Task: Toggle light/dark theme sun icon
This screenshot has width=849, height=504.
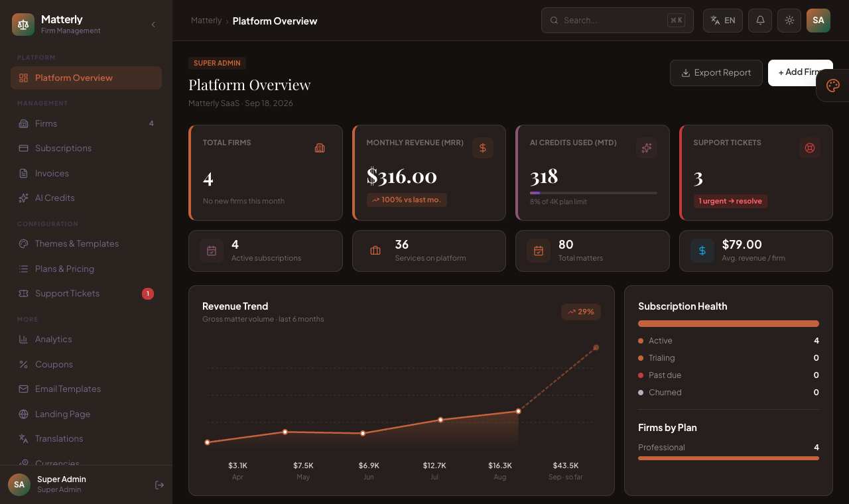Action: (x=789, y=21)
